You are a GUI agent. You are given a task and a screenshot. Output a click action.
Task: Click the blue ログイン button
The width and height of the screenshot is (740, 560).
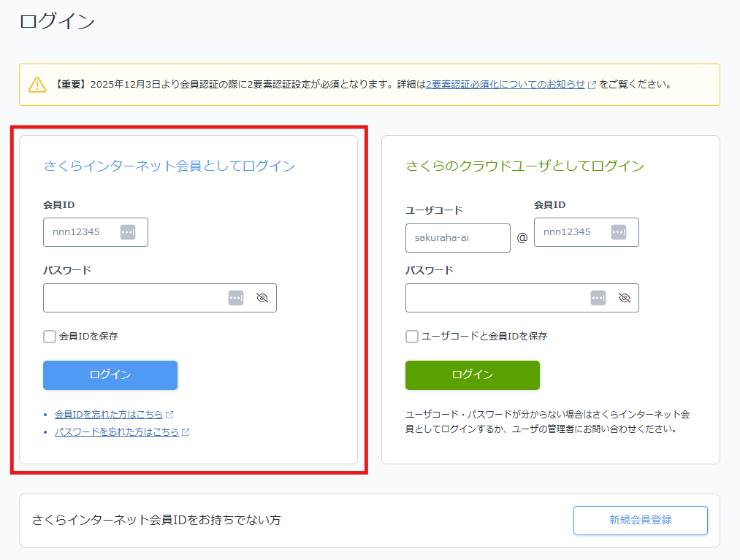pyautogui.click(x=110, y=375)
